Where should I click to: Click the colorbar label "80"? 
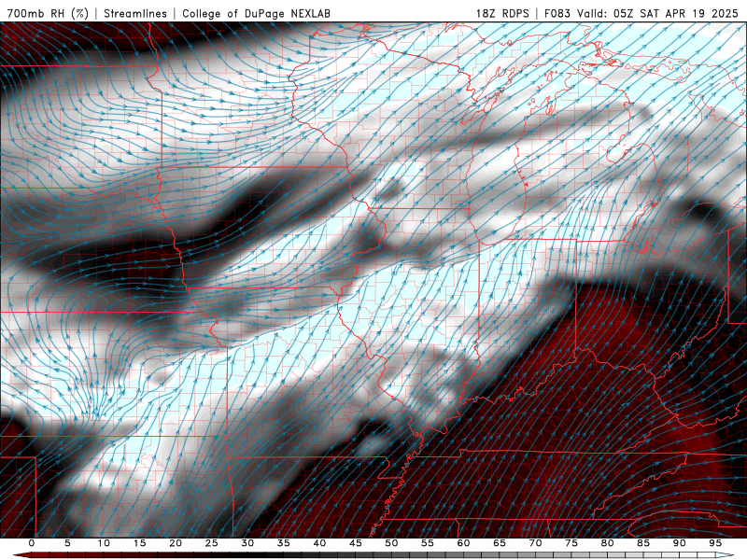[x=607, y=543]
